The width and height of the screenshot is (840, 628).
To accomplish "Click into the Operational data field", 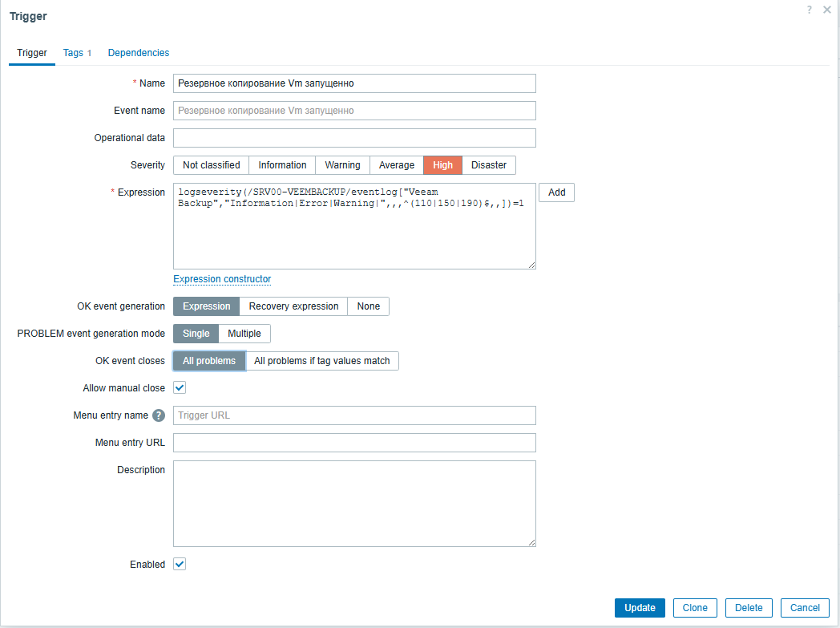I will (x=354, y=138).
